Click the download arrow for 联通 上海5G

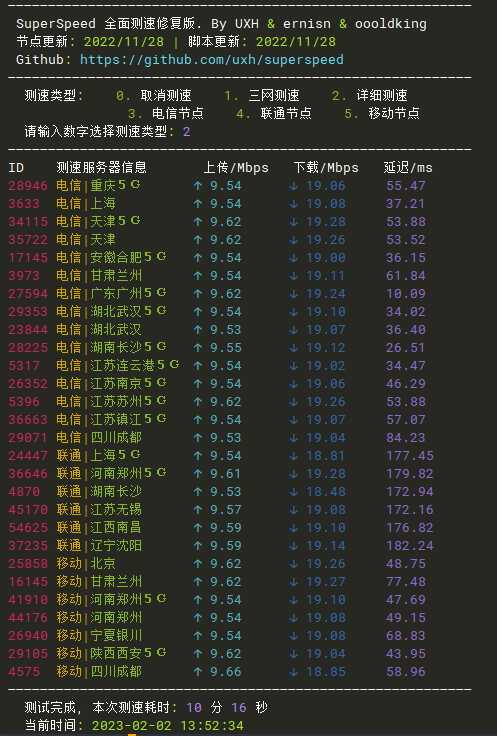point(294,456)
